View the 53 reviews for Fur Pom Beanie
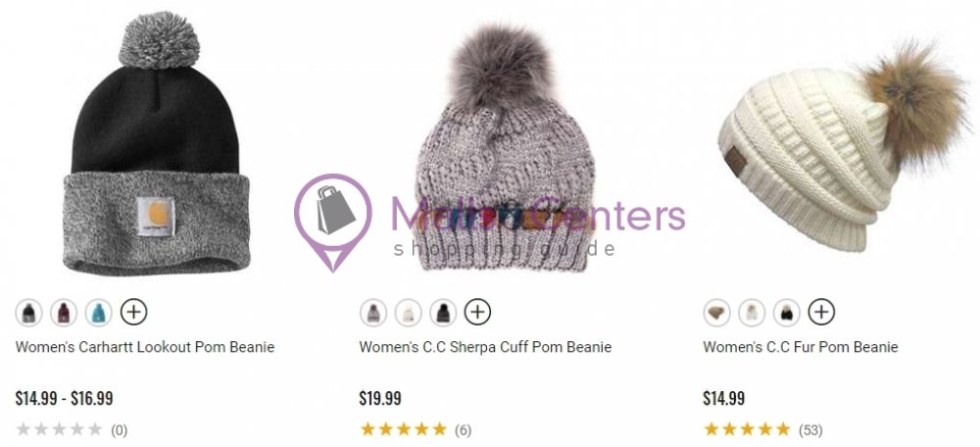The image size is (980, 447). click(x=810, y=430)
